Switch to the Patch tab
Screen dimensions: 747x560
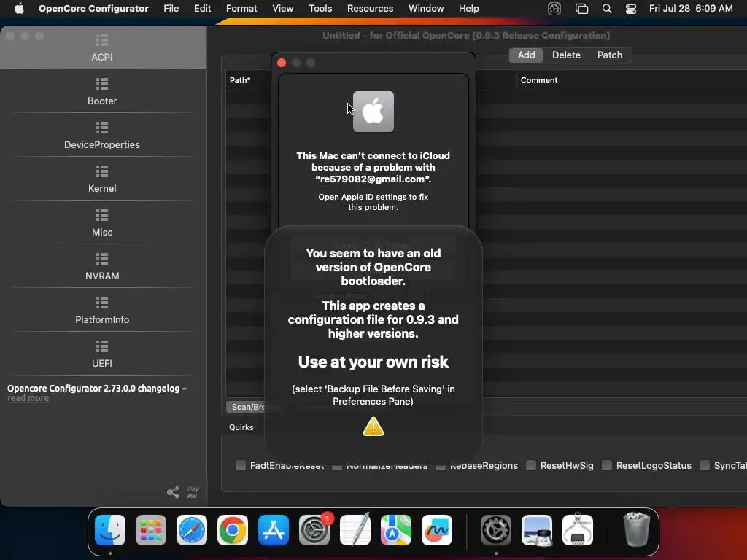(610, 55)
